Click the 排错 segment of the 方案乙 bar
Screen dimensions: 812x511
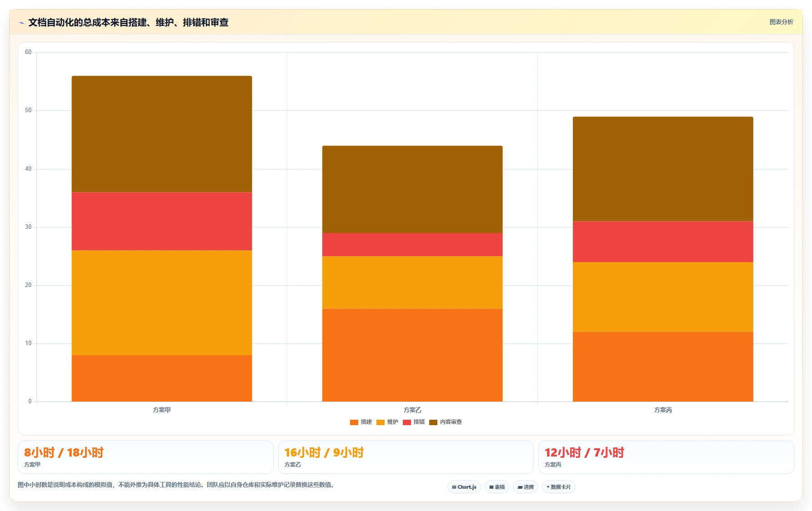tap(412, 244)
